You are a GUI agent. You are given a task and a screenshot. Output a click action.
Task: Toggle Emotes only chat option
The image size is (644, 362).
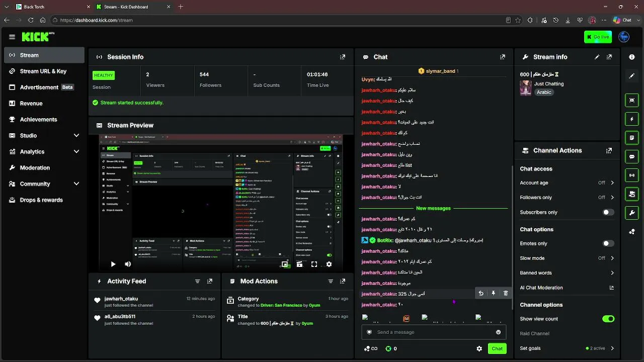[x=608, y=243]
